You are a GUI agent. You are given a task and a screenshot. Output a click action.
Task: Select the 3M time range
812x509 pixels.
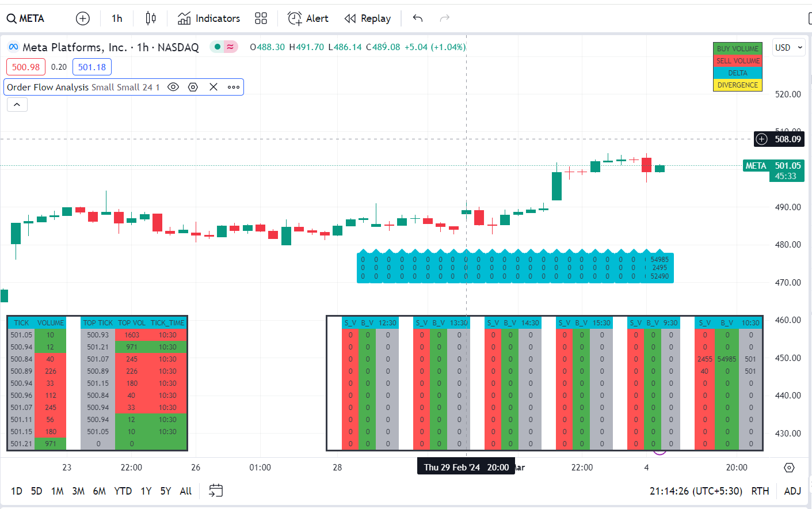pos(78,491)
